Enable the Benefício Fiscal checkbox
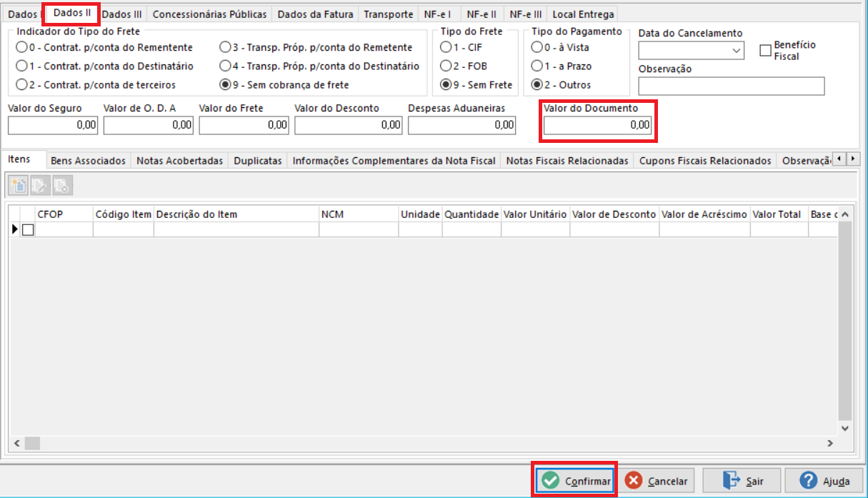This screenshot has width=868, height=498. tap(766, 50)
